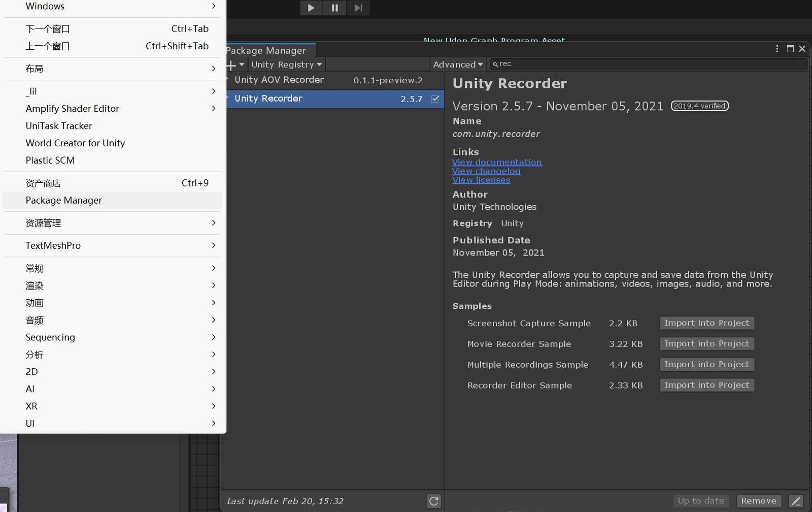The height and width of the screenshot is (512, 812).
Task: Expand the 渲染 submenu
Action: pyautogui.click(x=113, y=285)
